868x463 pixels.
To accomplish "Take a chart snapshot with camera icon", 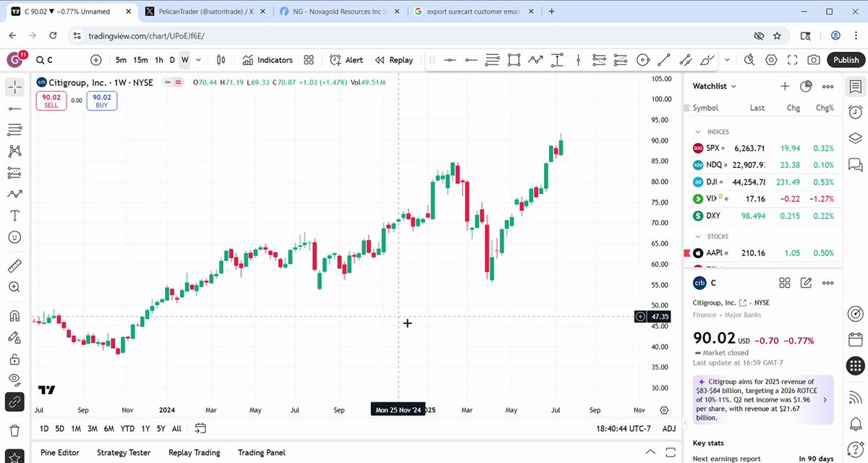I will [x=814, y=60].
